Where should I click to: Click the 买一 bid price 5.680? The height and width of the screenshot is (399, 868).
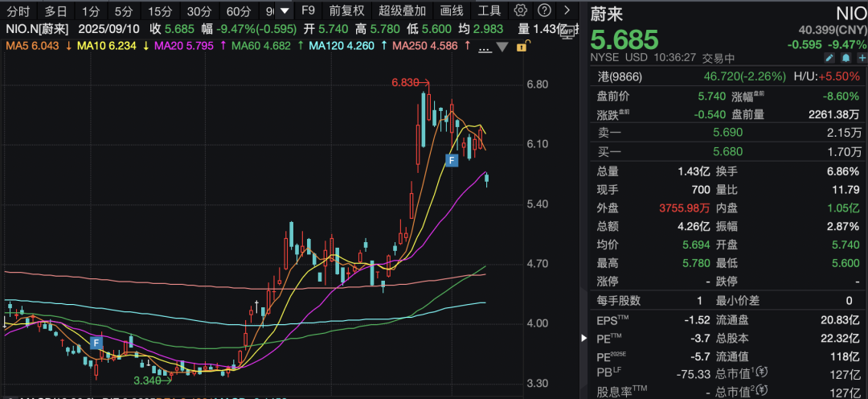click(x=728, y=151)
